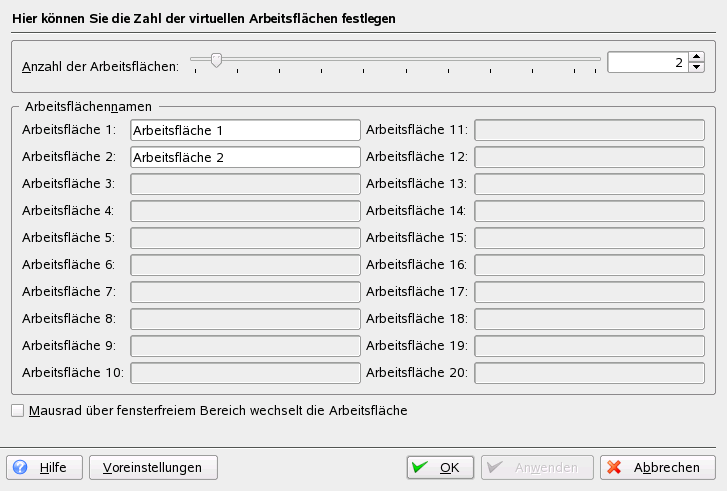The height and width of the screenshot is (491, 727).
Task: Click the blue question mark Hilfe icon
Action: pyautogui.click(x=20, y=467)
